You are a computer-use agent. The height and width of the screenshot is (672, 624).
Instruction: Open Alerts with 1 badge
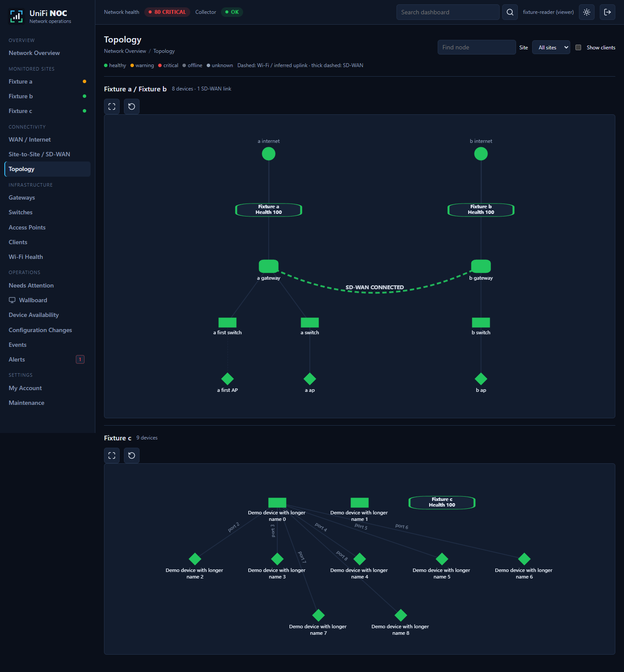47,359
